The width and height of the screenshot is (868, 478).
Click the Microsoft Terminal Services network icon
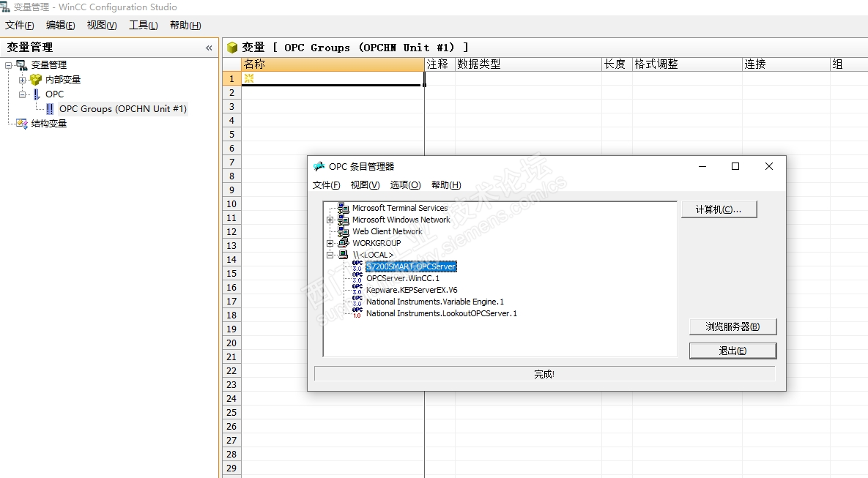(x=344, y=208)
